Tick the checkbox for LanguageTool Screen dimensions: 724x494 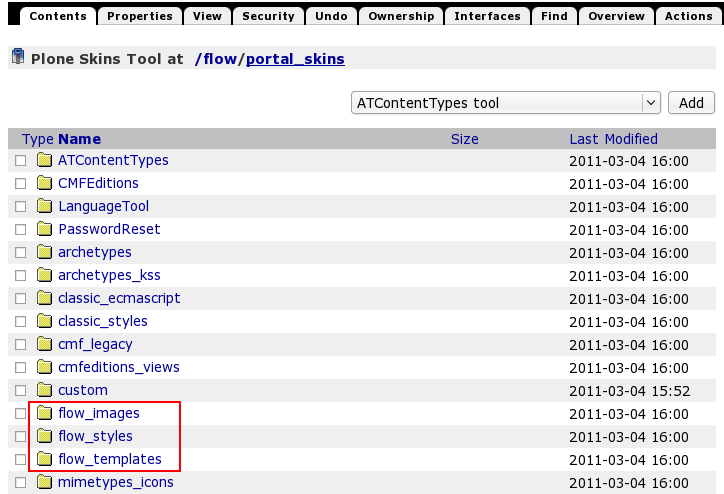20,207
